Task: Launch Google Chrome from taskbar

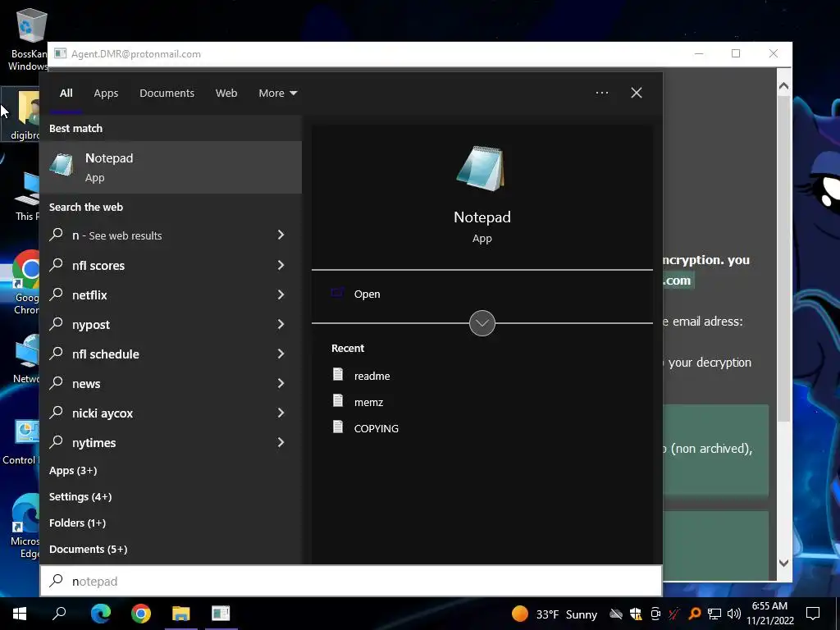Action: 141,614
